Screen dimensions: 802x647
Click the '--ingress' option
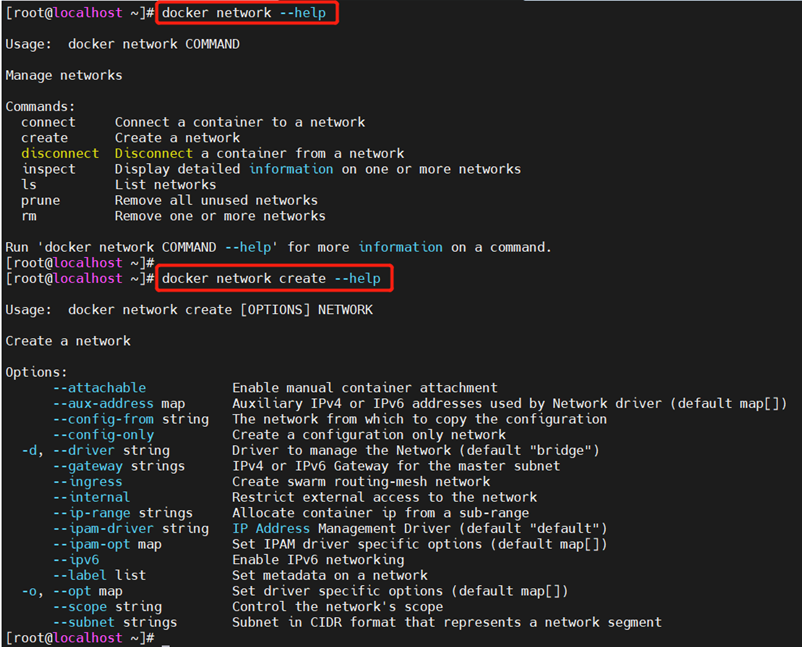(87, 482)
